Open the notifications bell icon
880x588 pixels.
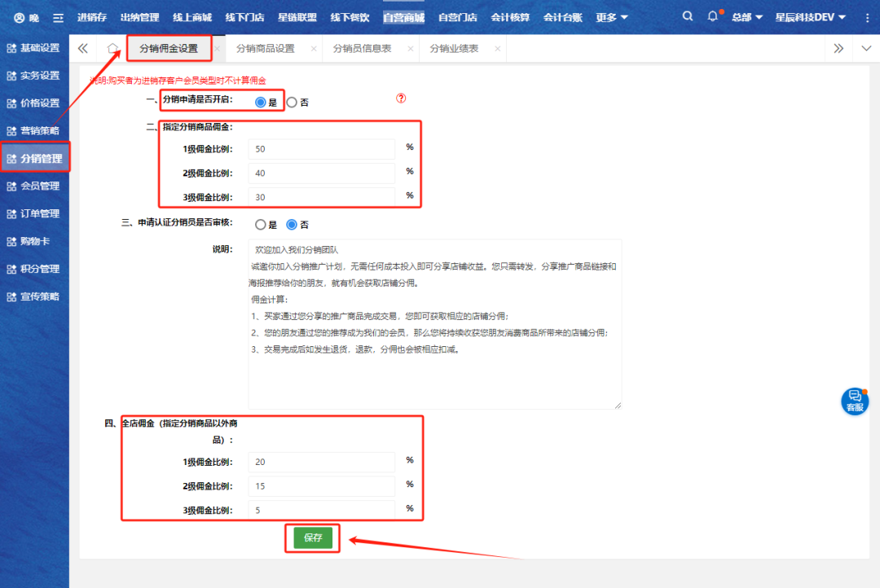tap(713, 16)
